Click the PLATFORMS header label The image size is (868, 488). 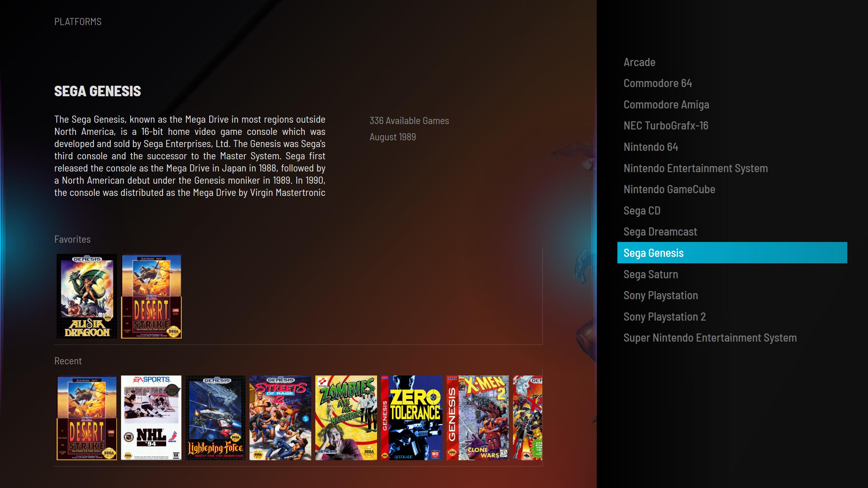(78, 22)
